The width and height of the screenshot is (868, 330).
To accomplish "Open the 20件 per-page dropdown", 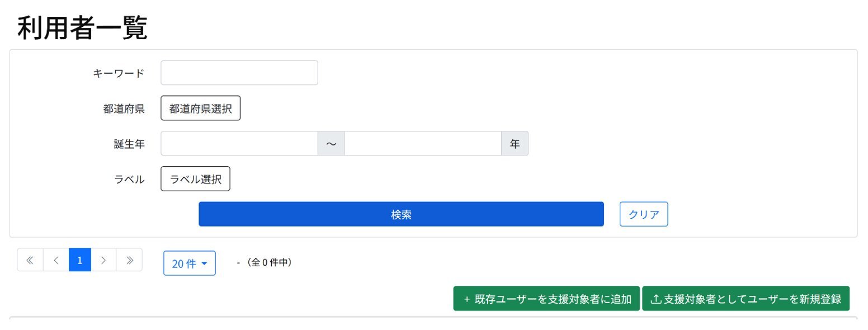I will (189, 263).
